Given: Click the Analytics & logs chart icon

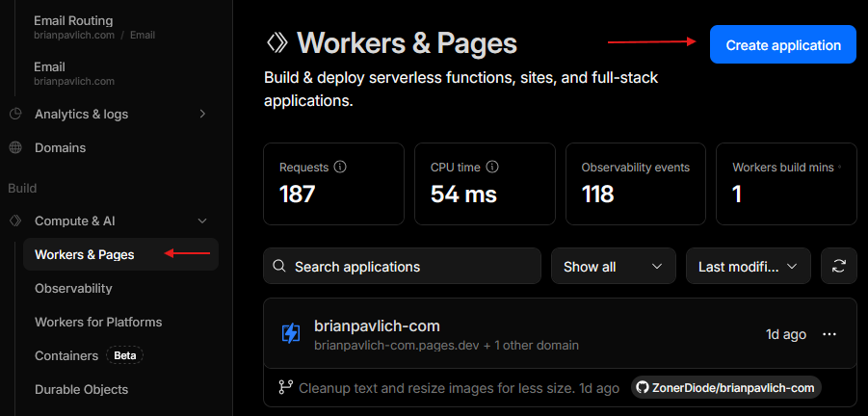Looking at the screenshot, I should [15, 114].
